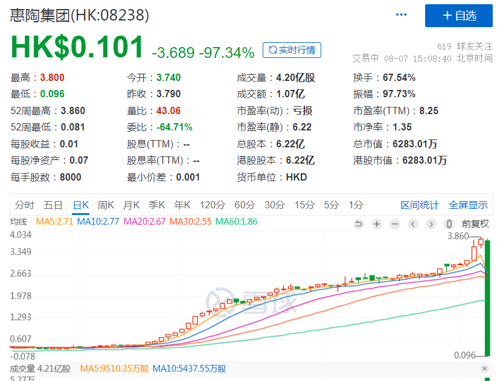Switch to the 120分 interval tab

213,205
